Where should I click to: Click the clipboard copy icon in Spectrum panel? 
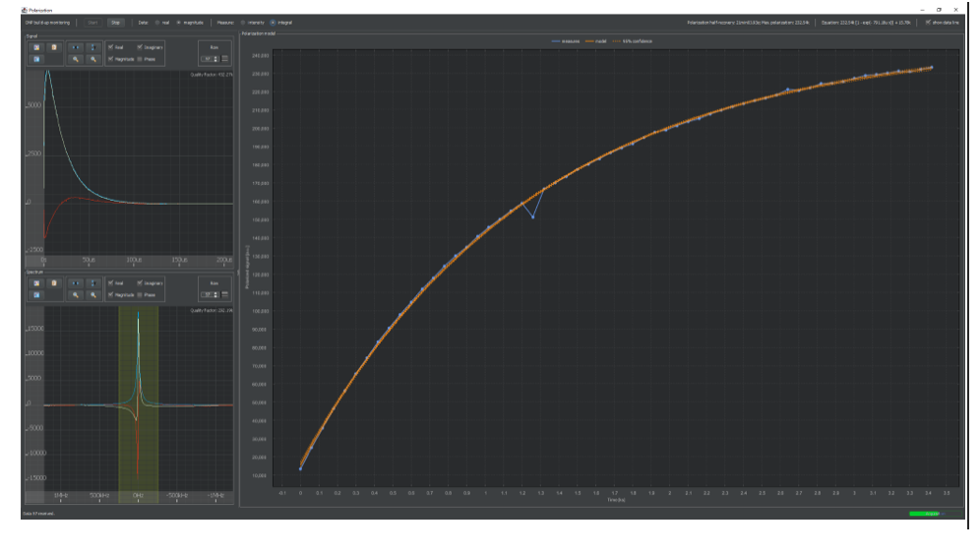54,283
